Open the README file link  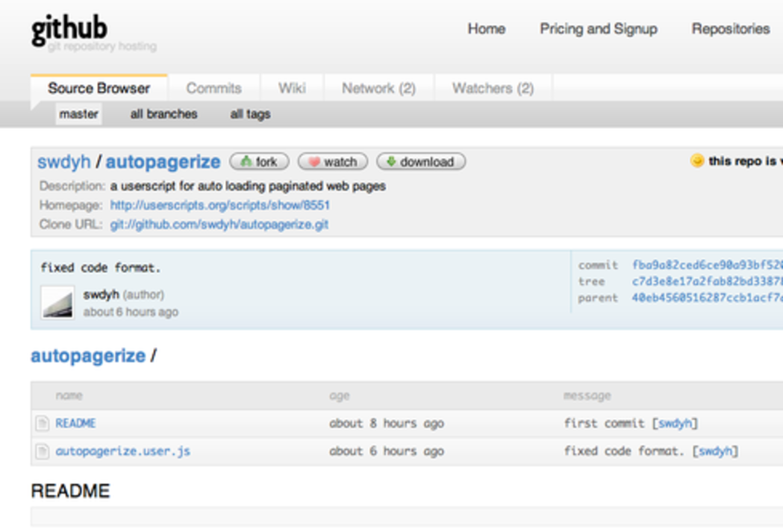tap(76, 424)
